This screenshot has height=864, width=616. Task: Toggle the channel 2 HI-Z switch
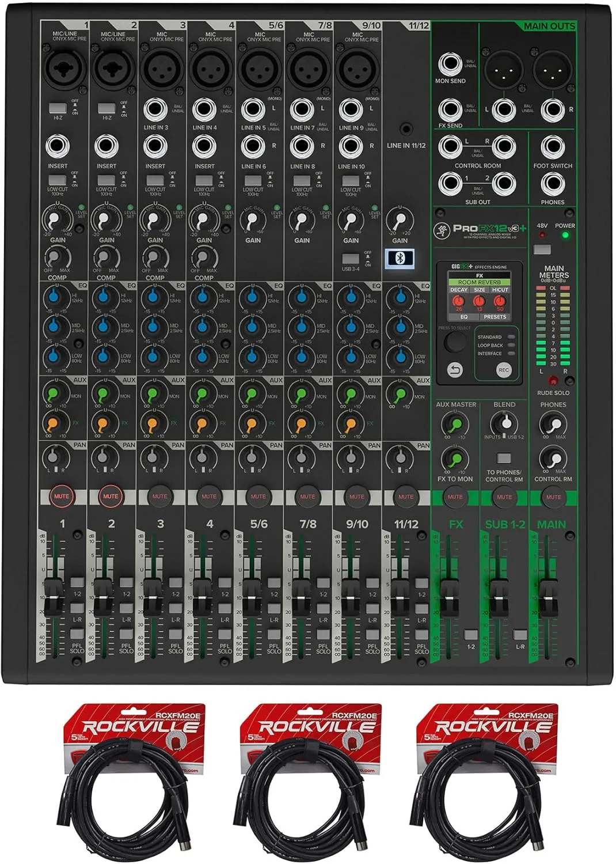pos(107,108)
